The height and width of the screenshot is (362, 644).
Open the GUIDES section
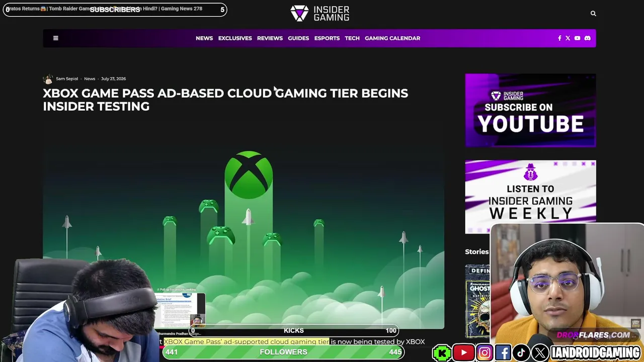point(298,38)
